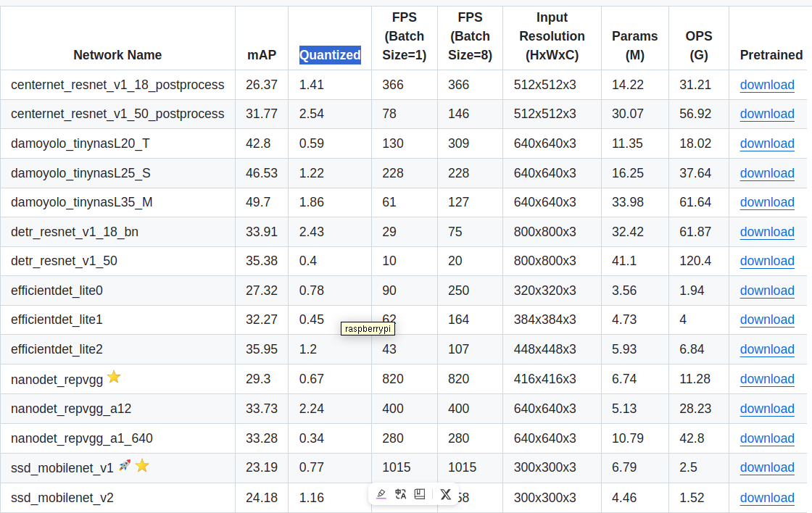Click the highlighted Quantized column header
Image resolution: width=812 pixels, height=513 pixels.
click(x=330, y=55)
